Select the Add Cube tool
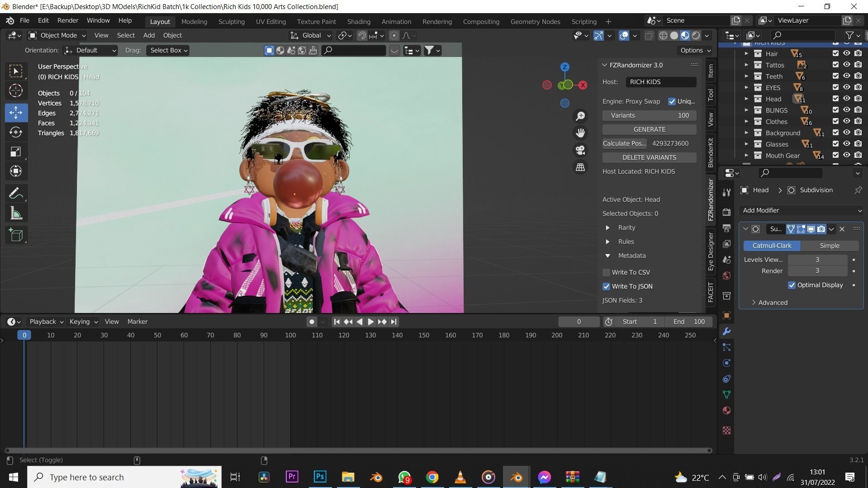868x488 pixels. pyautogui.click(x=16, y=235)
